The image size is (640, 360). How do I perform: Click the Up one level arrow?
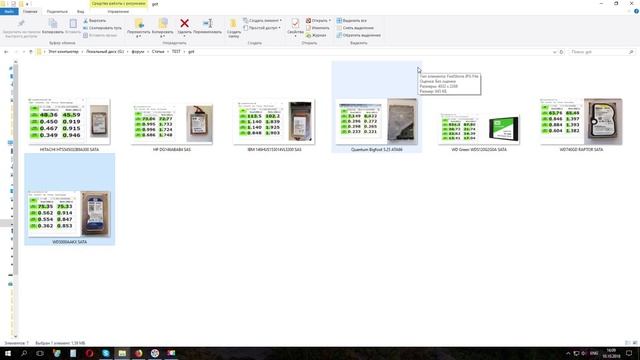click(31, 52)
